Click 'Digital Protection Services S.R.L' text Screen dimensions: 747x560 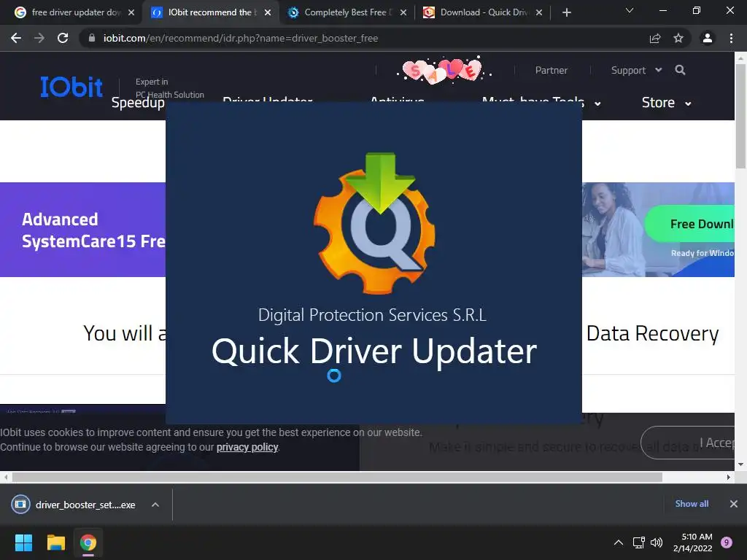point(373,315)
